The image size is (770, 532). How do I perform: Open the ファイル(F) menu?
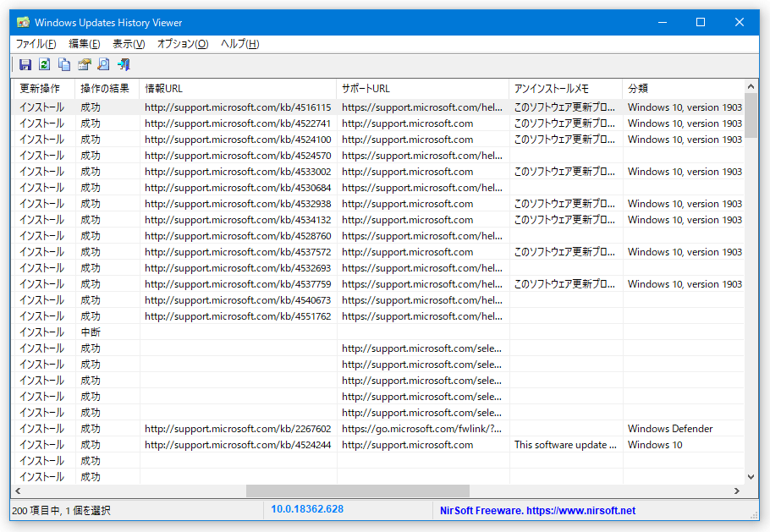[x=36, y=44]
